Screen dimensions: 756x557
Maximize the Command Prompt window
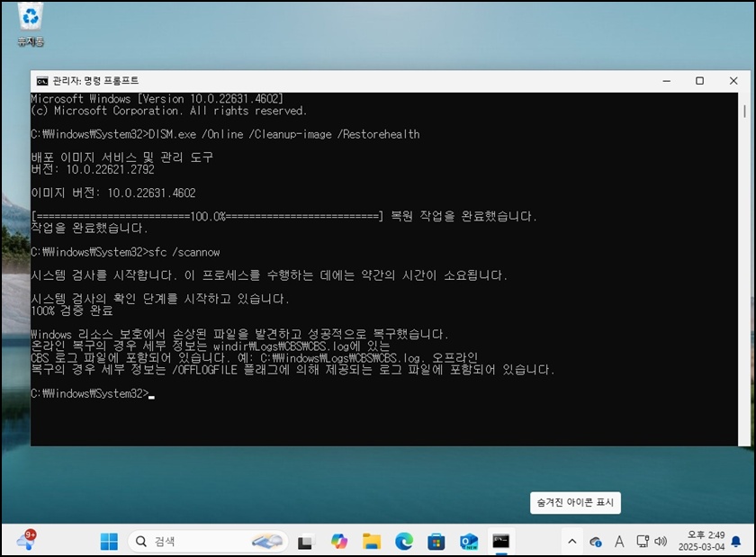pos(699,81)
